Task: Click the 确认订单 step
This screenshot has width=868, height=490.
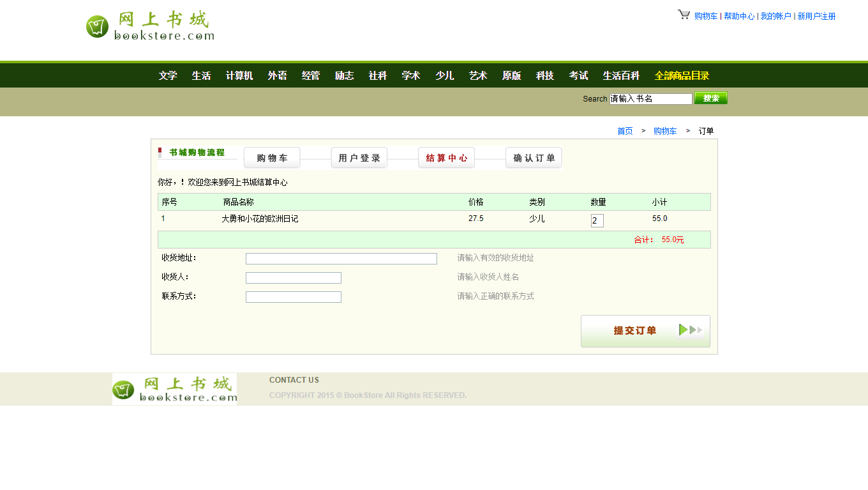Action: [x=534, y=158]
